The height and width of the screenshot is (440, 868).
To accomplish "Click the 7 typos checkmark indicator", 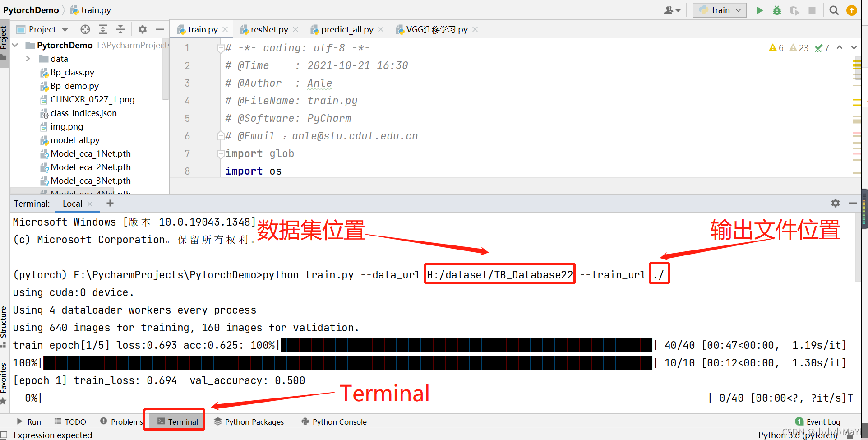I will (x=822, y=48).
